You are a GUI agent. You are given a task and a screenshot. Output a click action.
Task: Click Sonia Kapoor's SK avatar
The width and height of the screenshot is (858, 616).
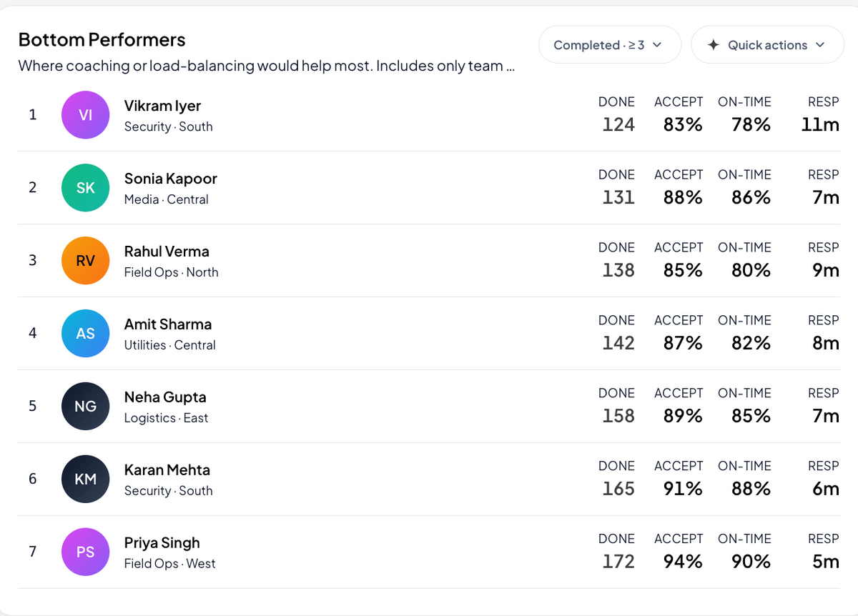coord(85,187)
